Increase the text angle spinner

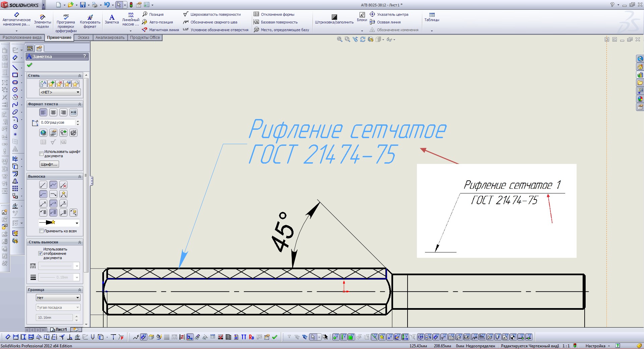78,121
